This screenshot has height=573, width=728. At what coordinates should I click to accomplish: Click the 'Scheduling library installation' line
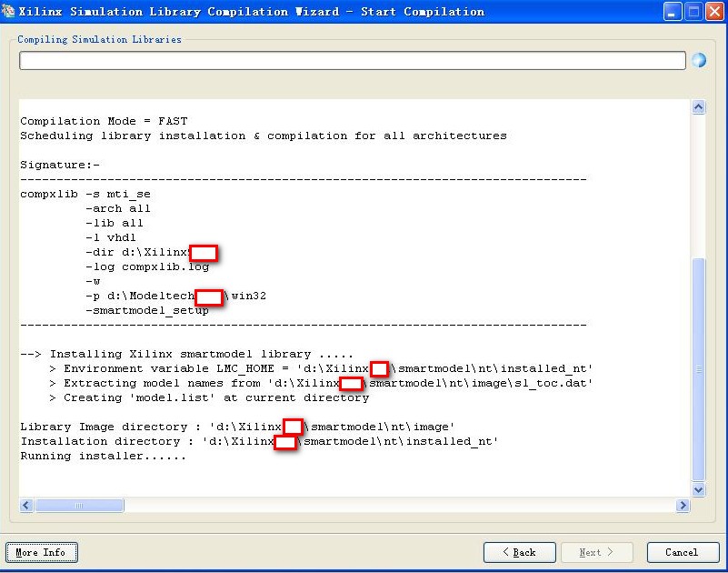point(264,136)
